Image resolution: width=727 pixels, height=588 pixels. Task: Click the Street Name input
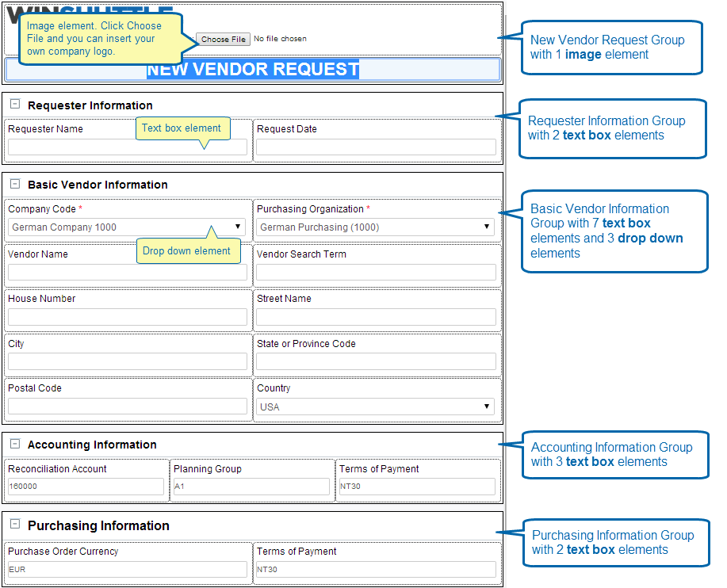coord(376,317)
